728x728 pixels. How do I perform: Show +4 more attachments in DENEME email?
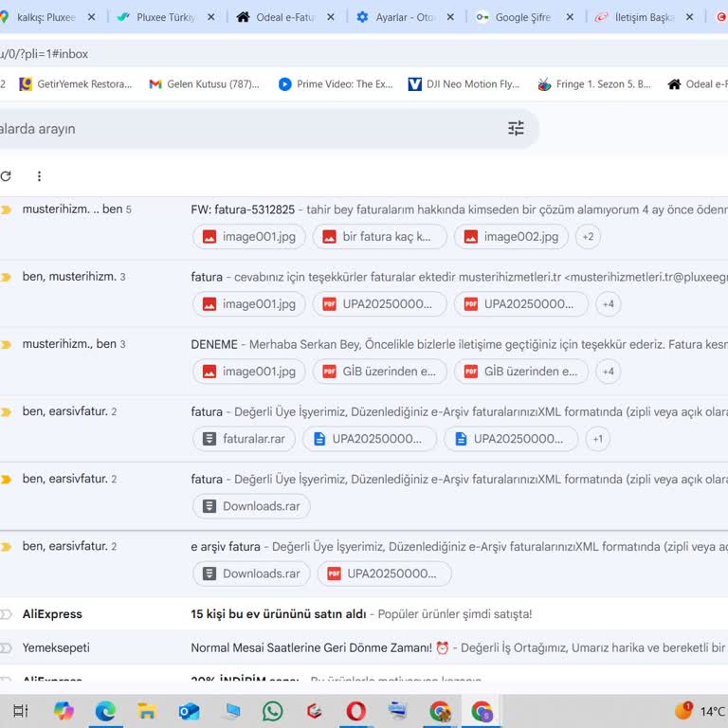pyautogui.click(x=609, y=372)
